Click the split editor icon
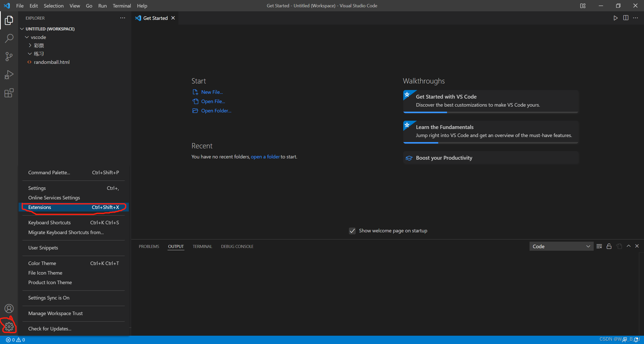Viewport: 644px width, 344px height. tap(626, 18)
